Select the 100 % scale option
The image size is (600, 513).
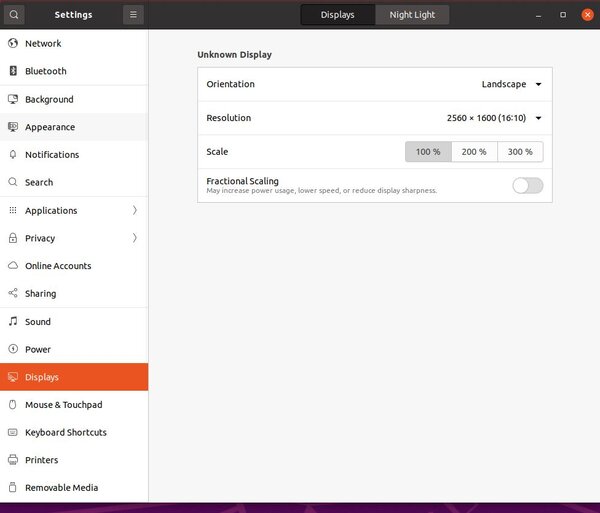click(428, 151)
